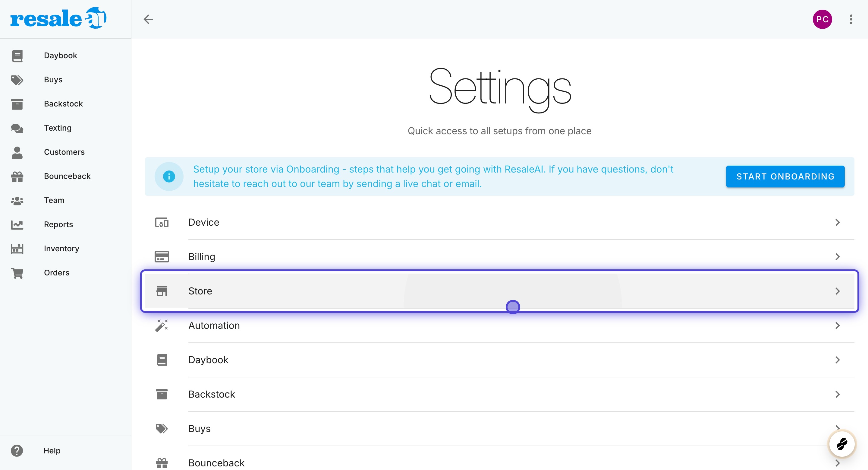Expand the Device settings chevron
Image resolution: width=868 pixels, height=470 pixels.
(837, 222)
